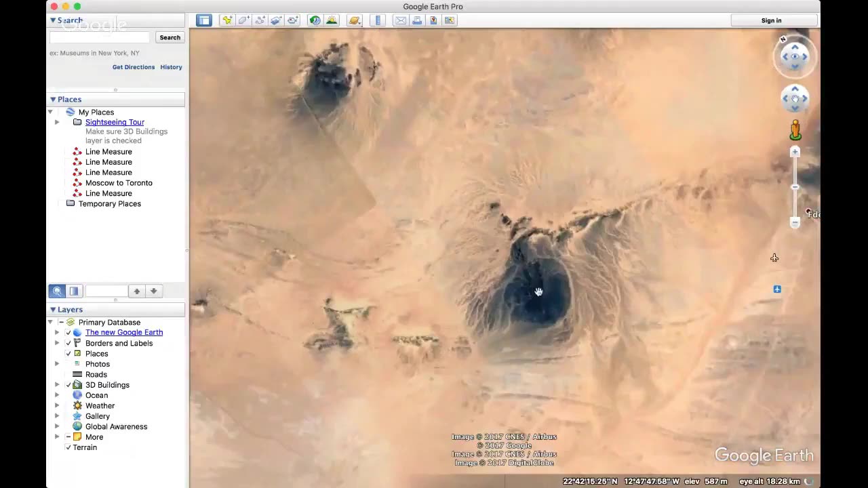Click the Email envelope icon
Image resolution: width=868 pixels, height=488 pixels.
(x=401, y=20)
